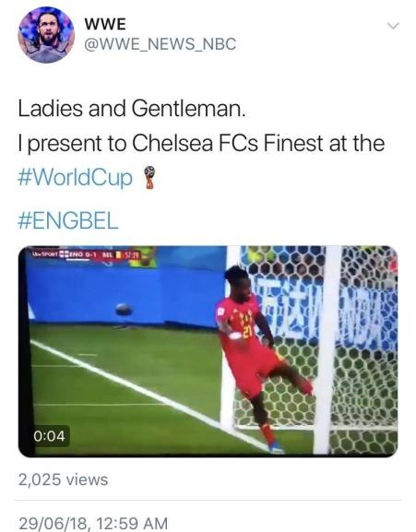The image size is (416, 532).
Task: Open the 29/06/18 tweet timestamp
Action: click(x=93, y=523)
